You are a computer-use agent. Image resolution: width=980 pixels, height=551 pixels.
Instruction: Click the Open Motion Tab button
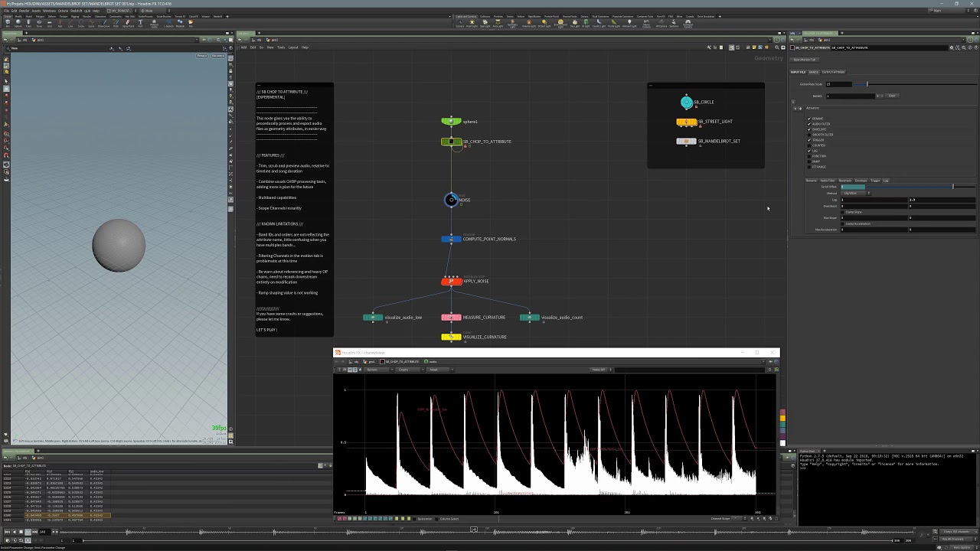(x=805, y=60)
